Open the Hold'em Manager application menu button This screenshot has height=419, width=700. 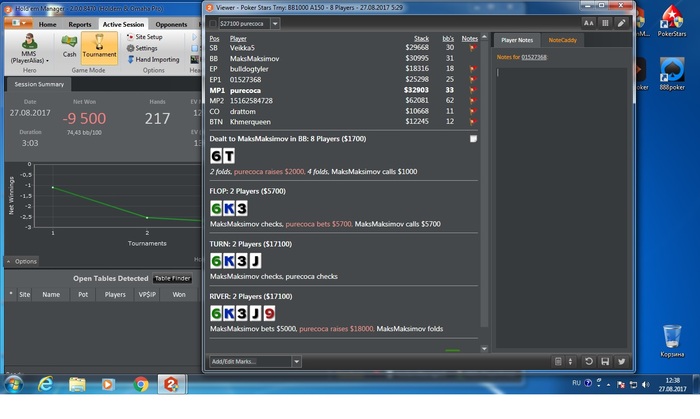(x=17, y=23)
